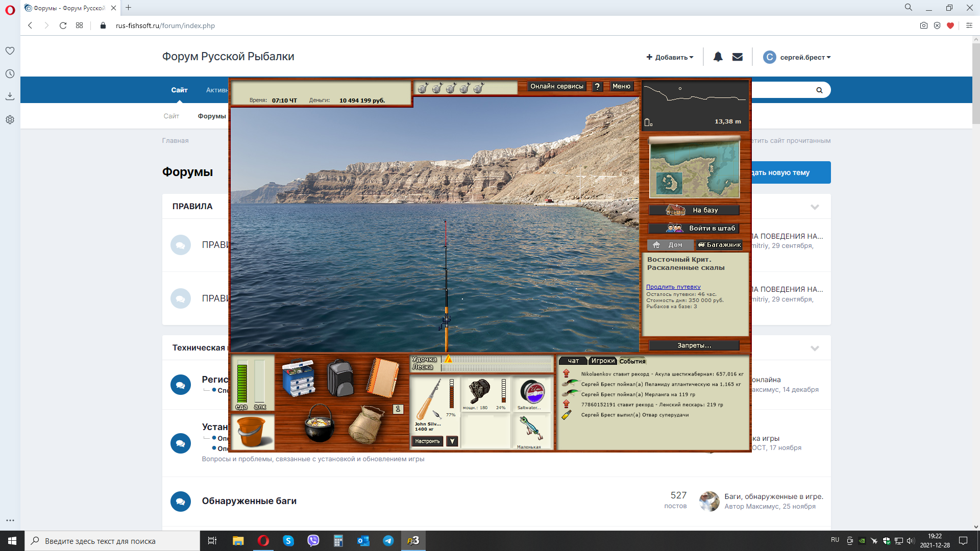Open Opera speed dial grid icon
Image resolution: width=980 pixels, height=551 pixels.
(x=79, y=26)
